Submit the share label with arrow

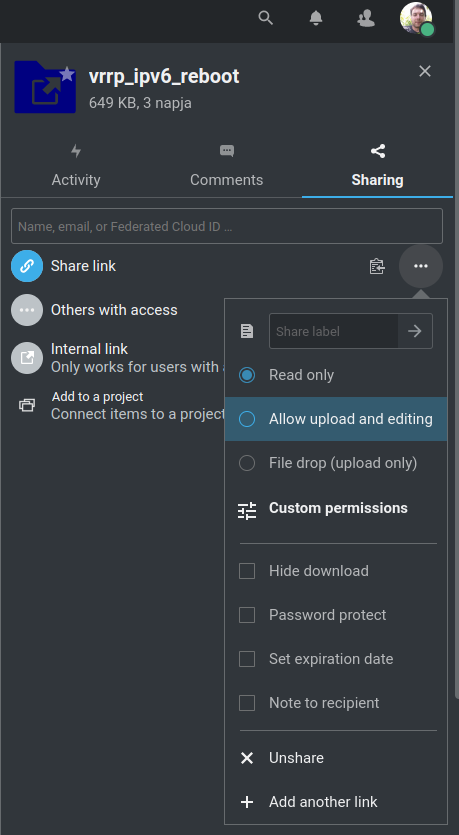point(415,331)
